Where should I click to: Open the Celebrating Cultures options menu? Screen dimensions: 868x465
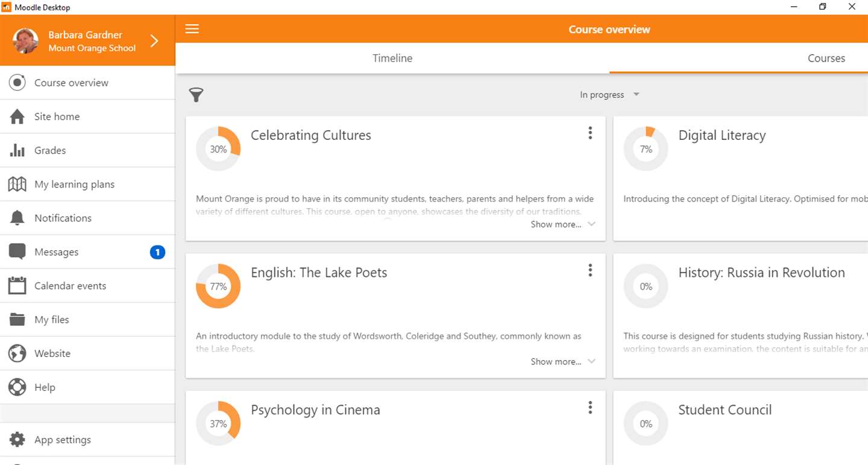pyautogui.click(x=590, y=133)
